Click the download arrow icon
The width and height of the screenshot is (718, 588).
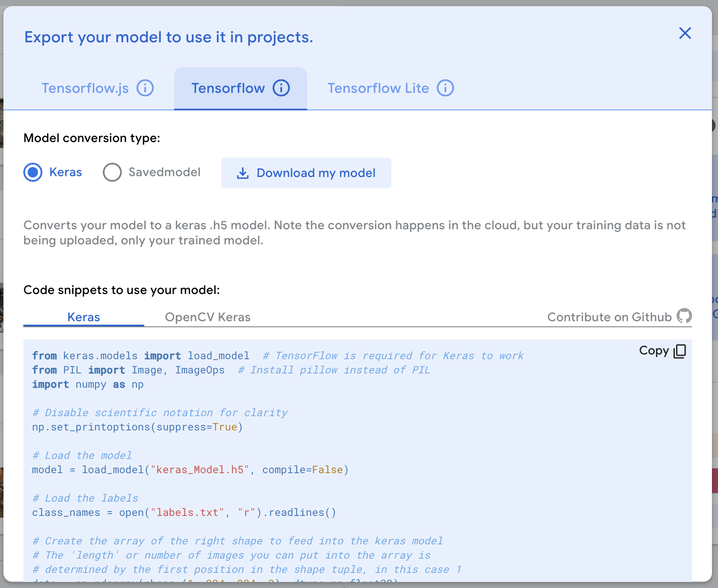click(x=243, y=173)
